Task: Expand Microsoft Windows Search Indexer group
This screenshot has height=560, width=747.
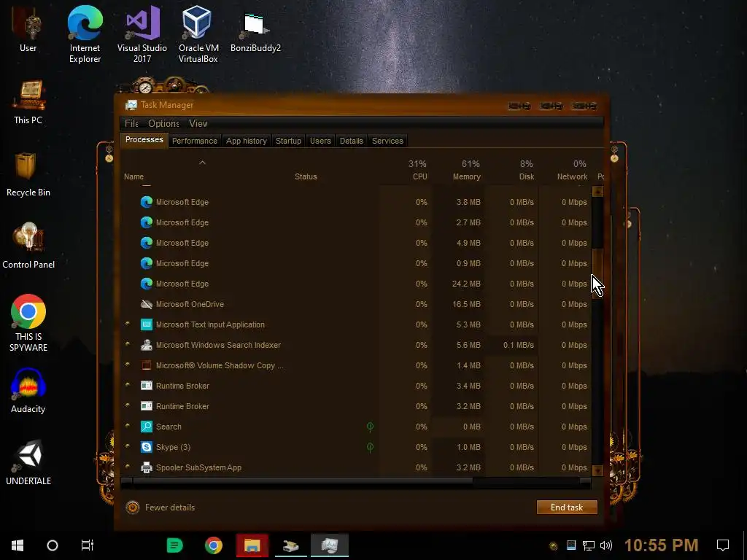Action: pos(127,344)
